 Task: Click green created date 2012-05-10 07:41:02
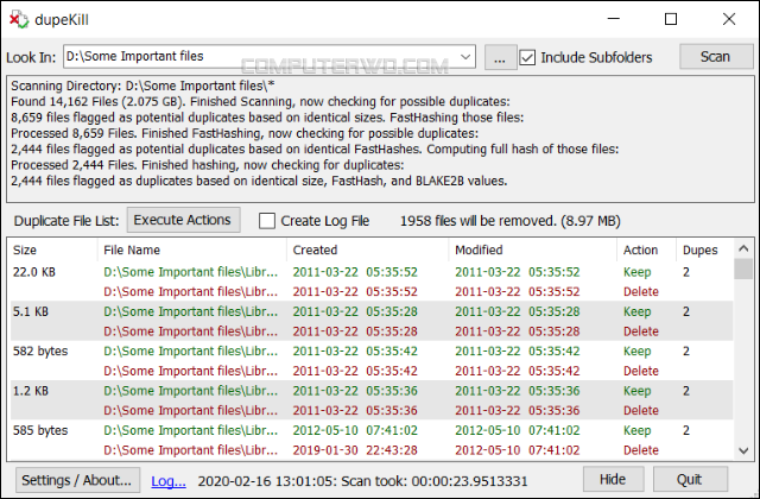[x=355, y=430]
